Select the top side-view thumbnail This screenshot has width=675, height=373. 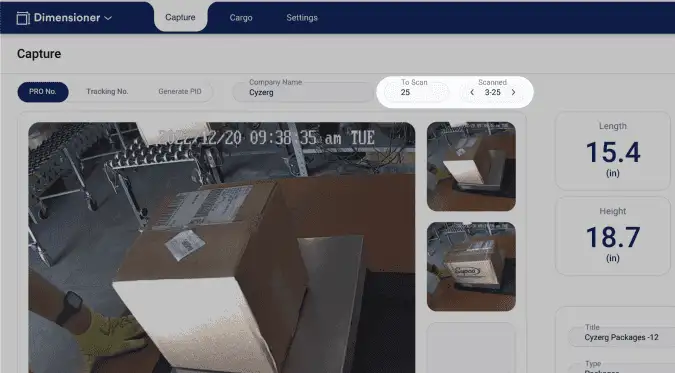(x=471, y=166)
